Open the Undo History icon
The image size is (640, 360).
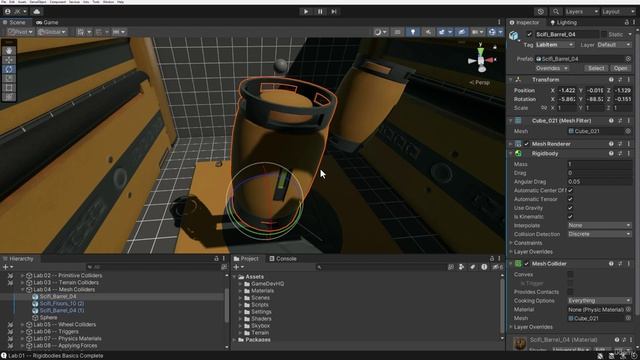click(x=541, y=11)
